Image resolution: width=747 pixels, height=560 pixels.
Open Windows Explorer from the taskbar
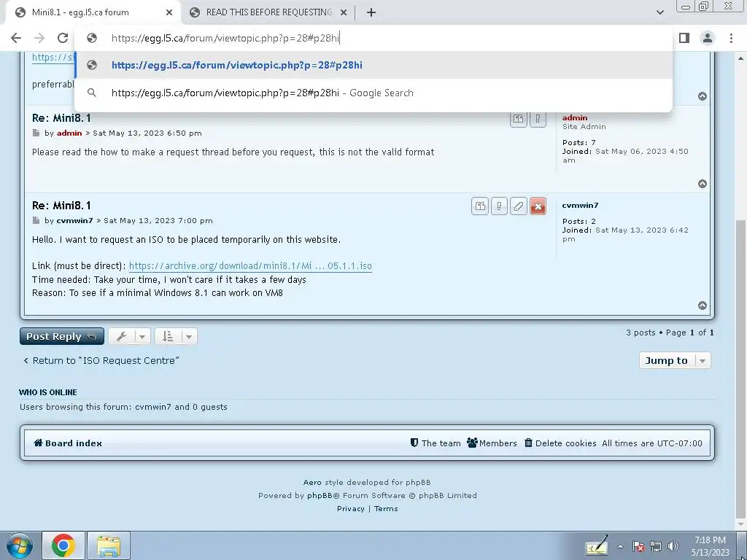pyautogui.click(x=109, y=545)
